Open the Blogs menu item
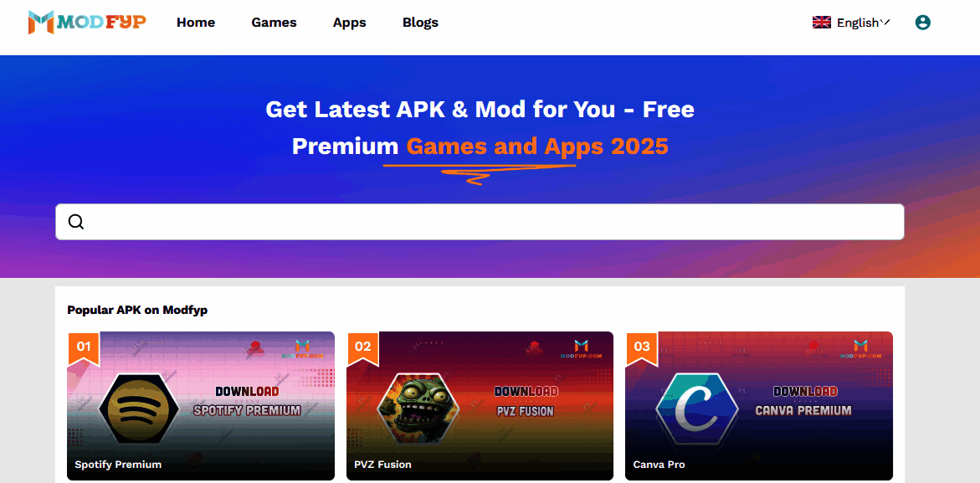Screen dimensions: 980x483 (x=421, y=23)
